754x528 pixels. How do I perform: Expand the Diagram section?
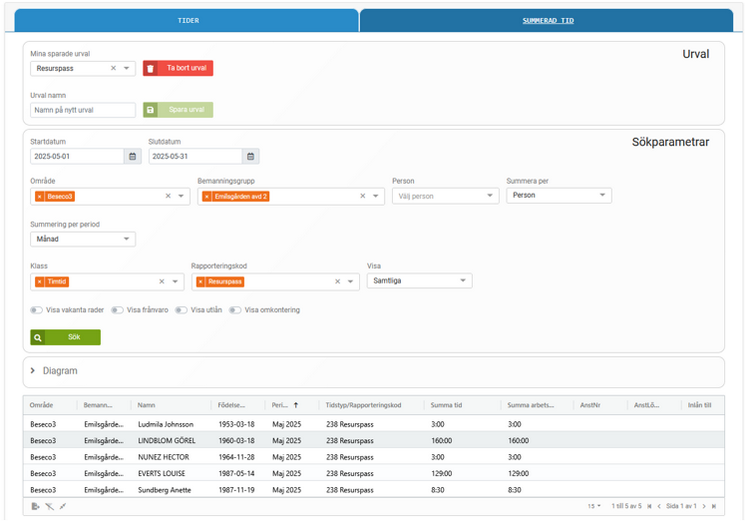pyautogui.click(x=33, y=371)
